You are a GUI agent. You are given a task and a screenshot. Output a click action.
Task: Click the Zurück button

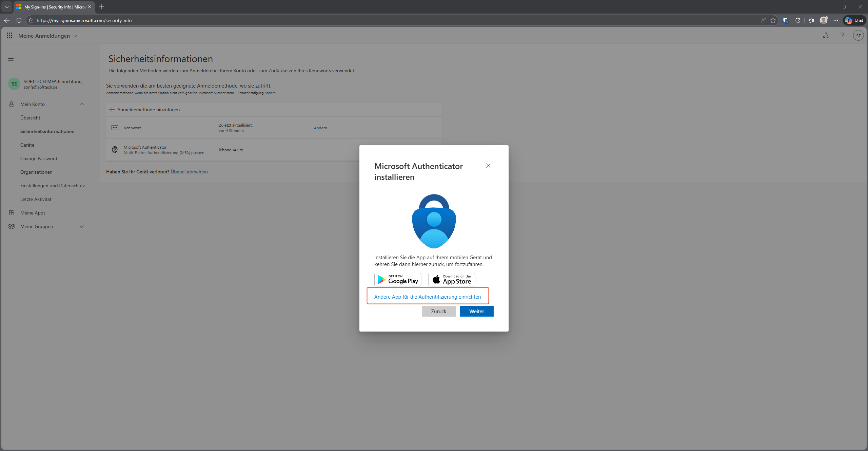pos(439,311)
